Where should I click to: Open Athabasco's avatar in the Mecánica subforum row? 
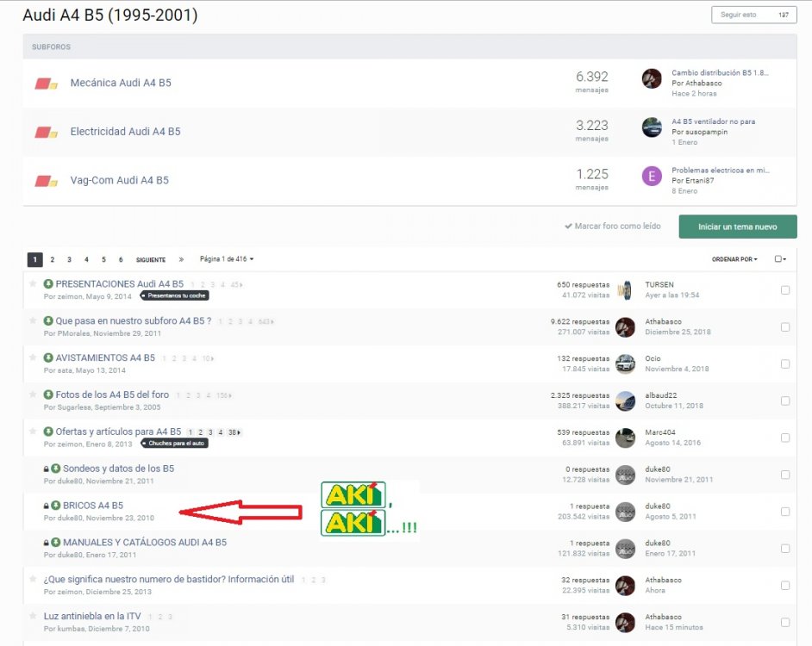652,78
